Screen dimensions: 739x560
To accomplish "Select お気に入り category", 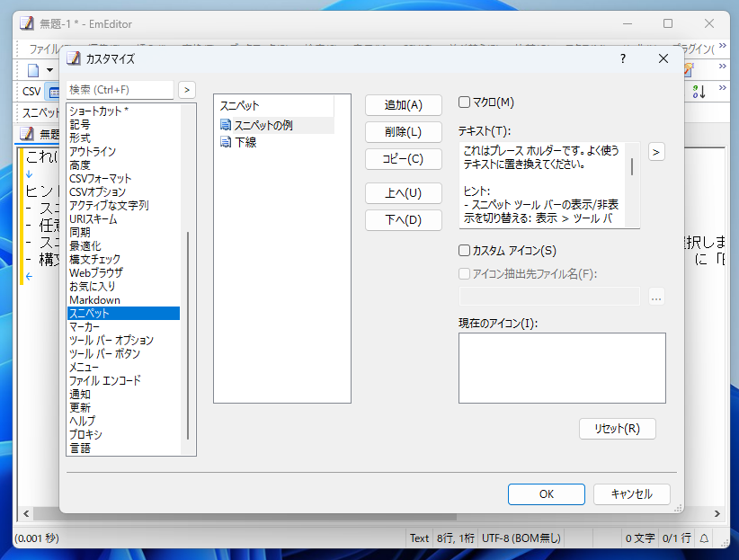I will (123, 286).
